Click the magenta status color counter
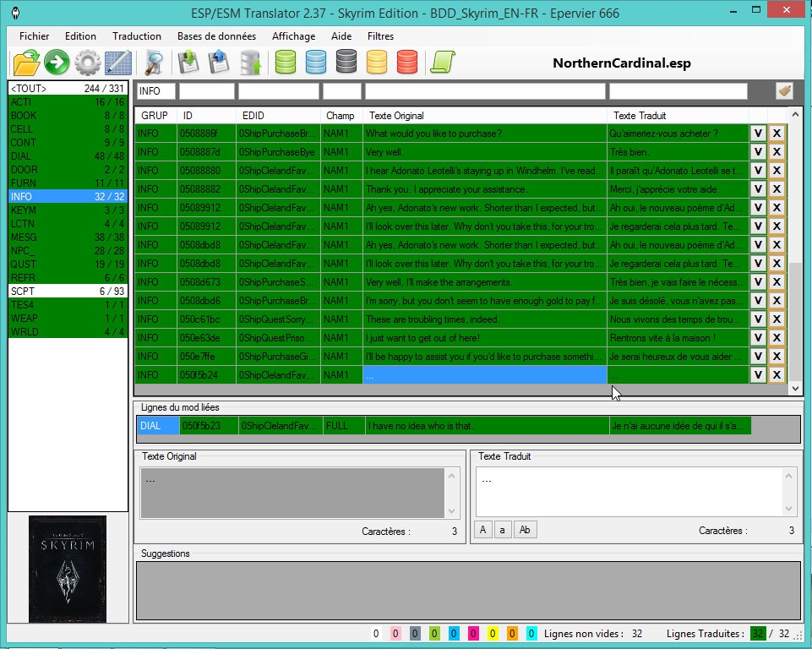This screenshot has width=812, height=649. (x=473, y=634)
